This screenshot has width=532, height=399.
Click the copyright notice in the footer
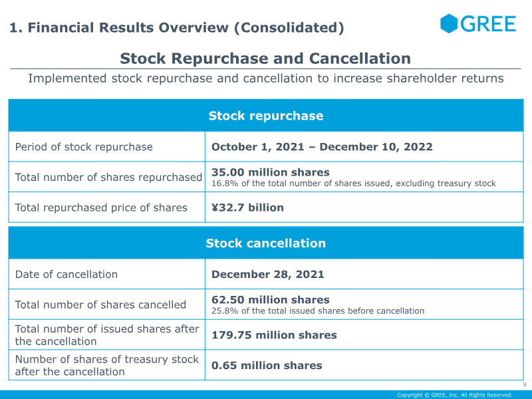(455, 395)
